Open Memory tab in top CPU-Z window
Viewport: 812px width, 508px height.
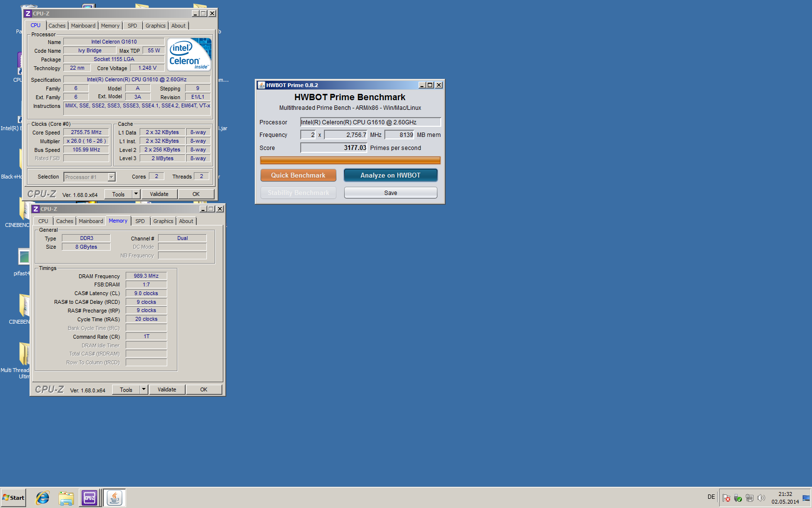[110, 26]
